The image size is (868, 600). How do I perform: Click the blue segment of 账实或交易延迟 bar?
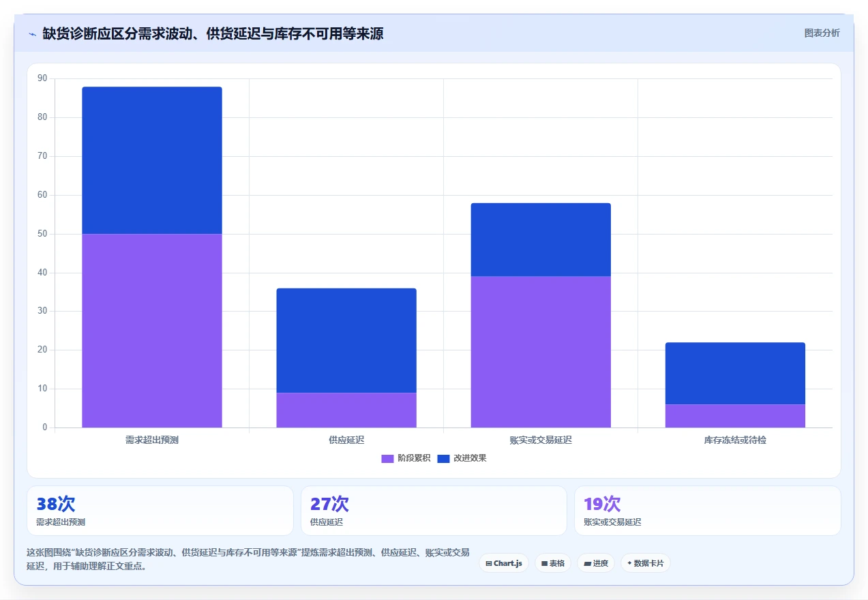pyautogui.click(x=541, y=239)
